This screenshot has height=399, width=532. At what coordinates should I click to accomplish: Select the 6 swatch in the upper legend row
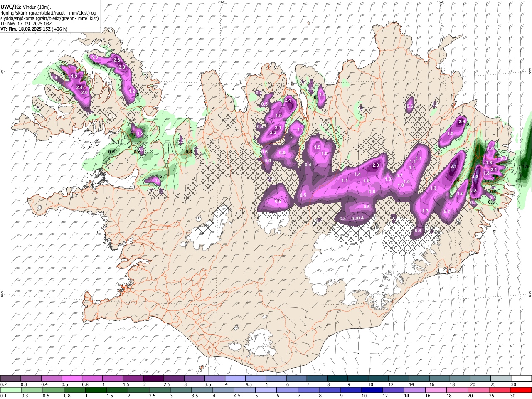pyautogui.click(x=296, y=378)
